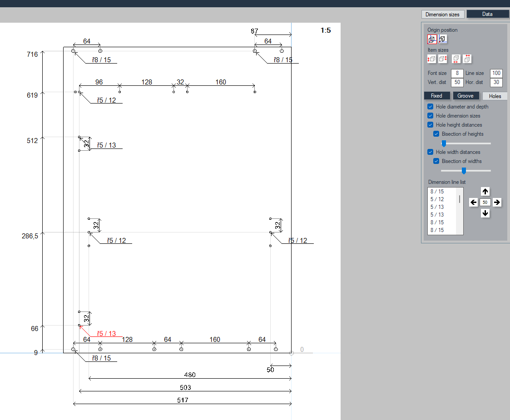The width and height of the screenshot is (510, 420).
Task: Move dimension line up with the up arrow
Action: click(x=485, y=192)
